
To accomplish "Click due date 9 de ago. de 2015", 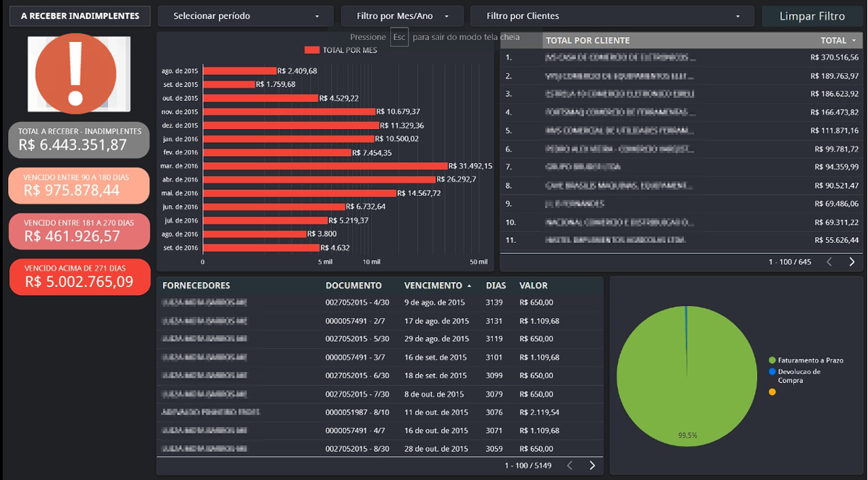I will [x=435, y=302].
